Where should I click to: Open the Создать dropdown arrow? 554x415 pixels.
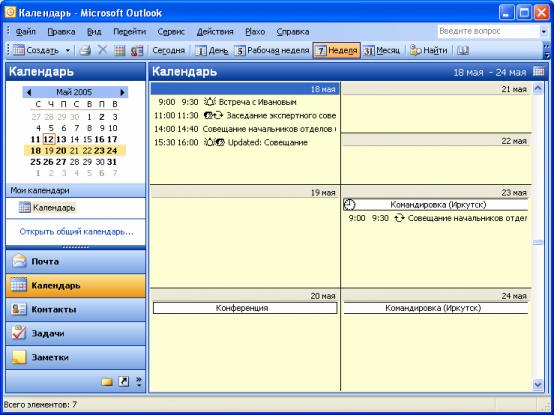[67, 51]
